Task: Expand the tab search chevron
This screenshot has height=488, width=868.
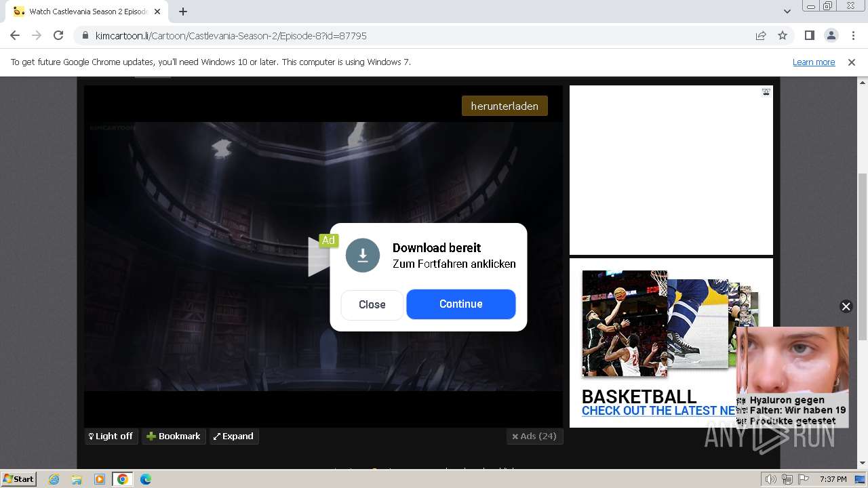Action: click(x=787, y=12)
